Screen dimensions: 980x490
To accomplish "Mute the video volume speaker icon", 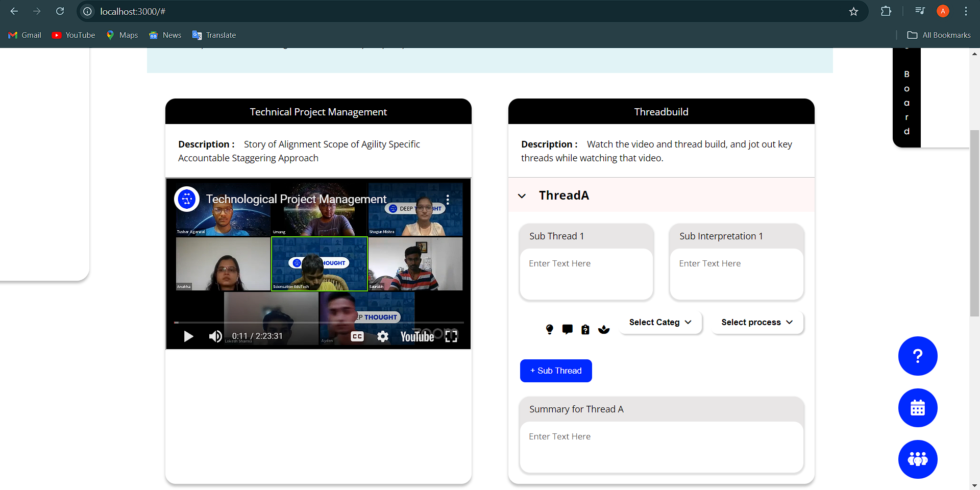I will [x=215, y=336].
